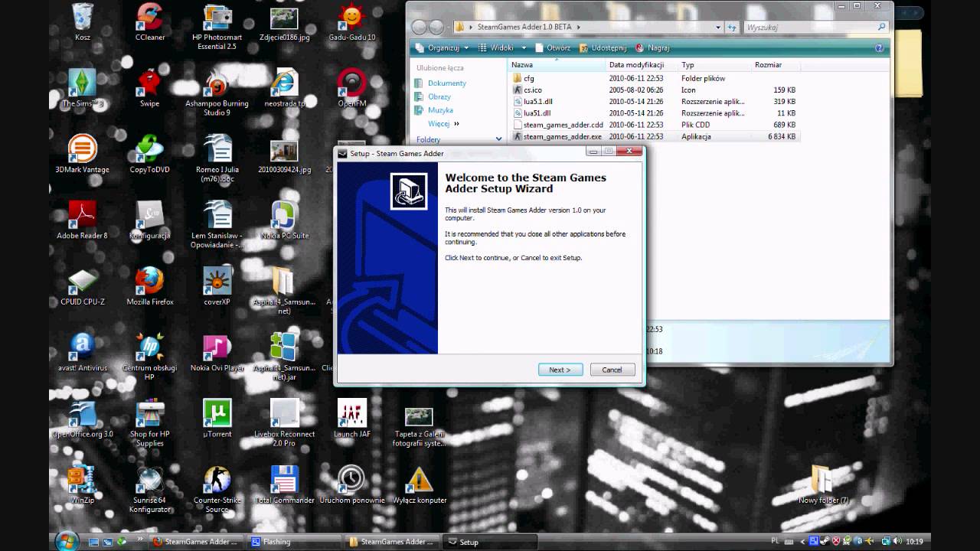This screenshot has height=551, width=980.
Task: Click Wyszukaj search field in Explorer
Action: coord(815,27)
